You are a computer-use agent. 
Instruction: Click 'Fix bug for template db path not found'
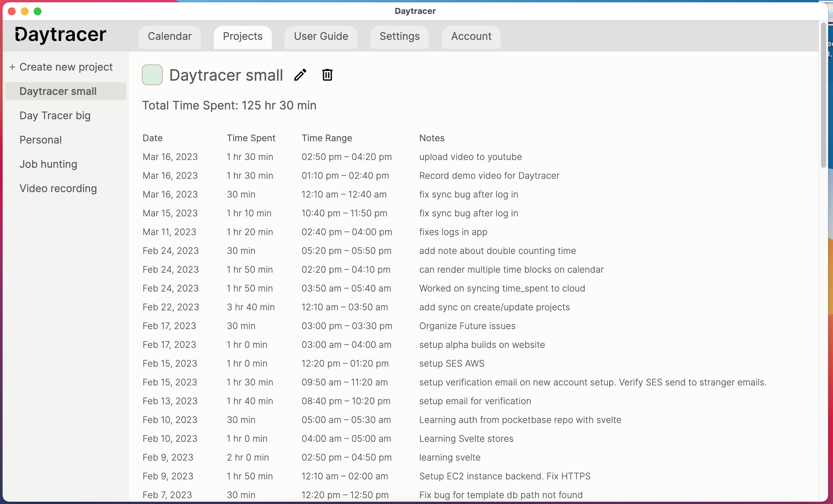[x=501, y=495]
